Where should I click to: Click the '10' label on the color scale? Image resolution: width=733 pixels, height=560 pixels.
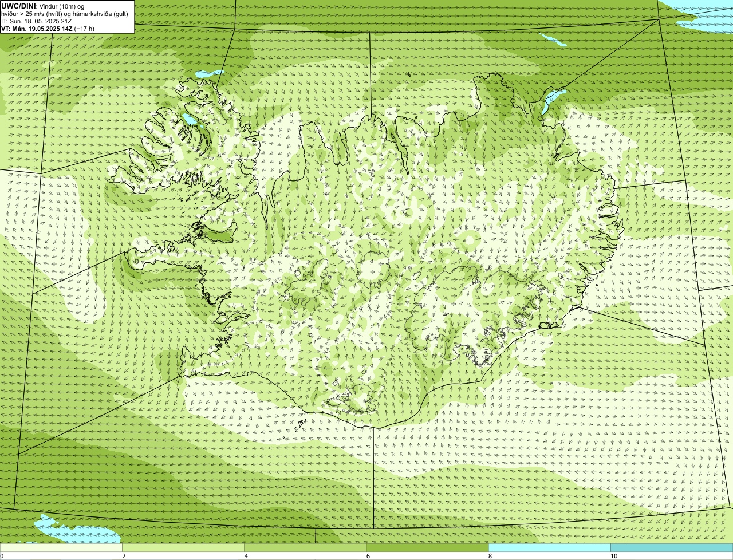pyautogui.click(x=613, y=556)
